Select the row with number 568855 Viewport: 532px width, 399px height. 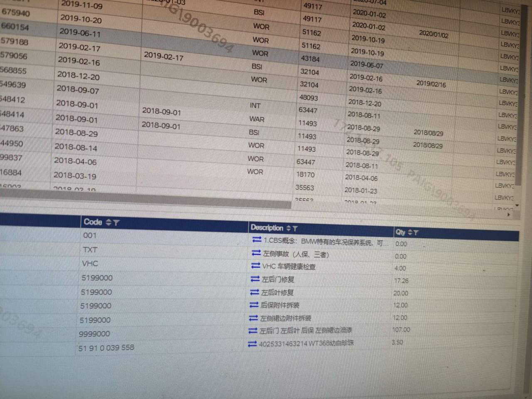point(13,70)
